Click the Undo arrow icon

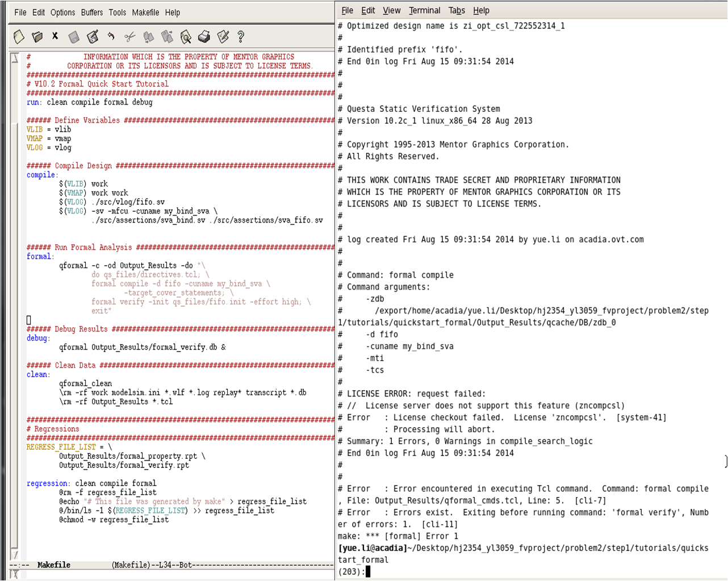click(x=111, y=37)
